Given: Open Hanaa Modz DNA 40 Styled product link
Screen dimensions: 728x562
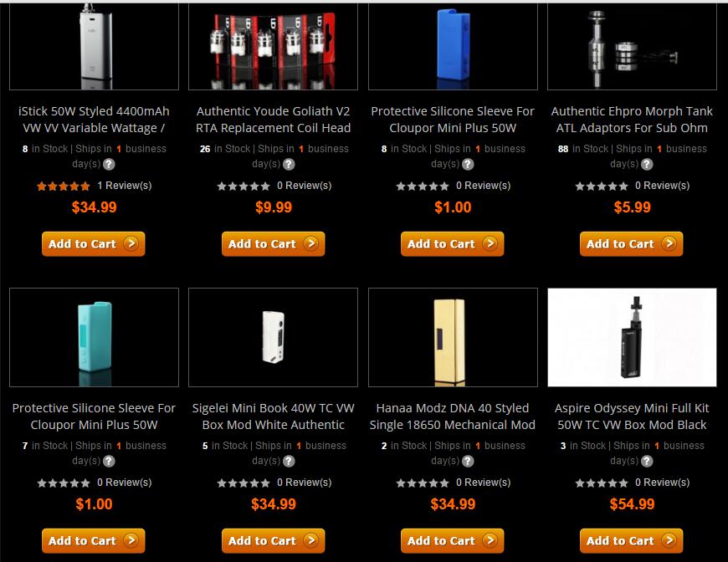Looking at the screenshot, I should point(453,416).
